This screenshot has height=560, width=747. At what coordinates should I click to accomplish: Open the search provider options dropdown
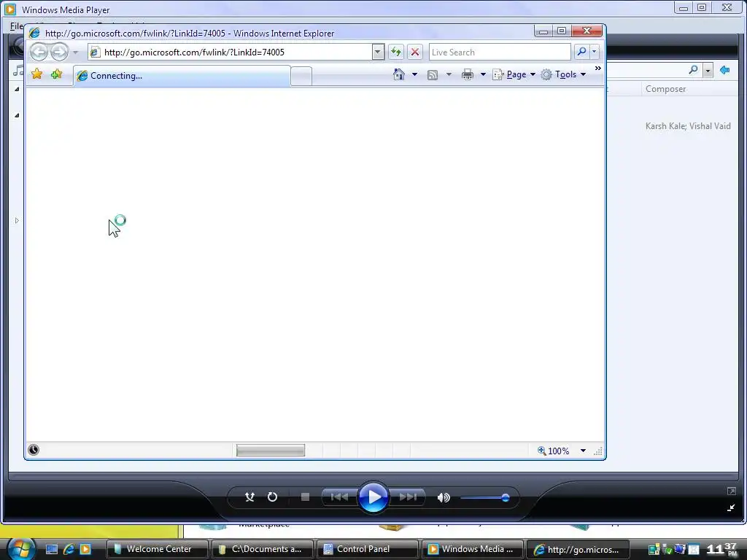click(x=594, y=52)
